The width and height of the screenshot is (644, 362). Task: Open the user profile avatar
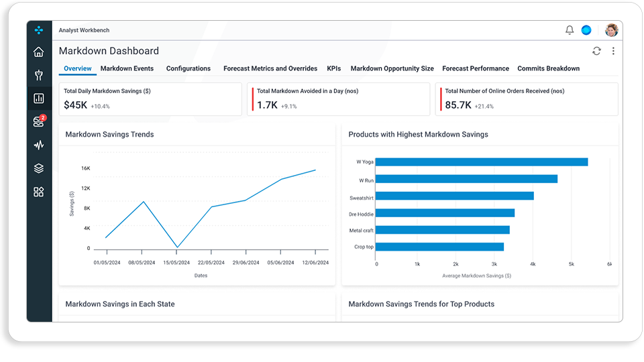[612, 30]
